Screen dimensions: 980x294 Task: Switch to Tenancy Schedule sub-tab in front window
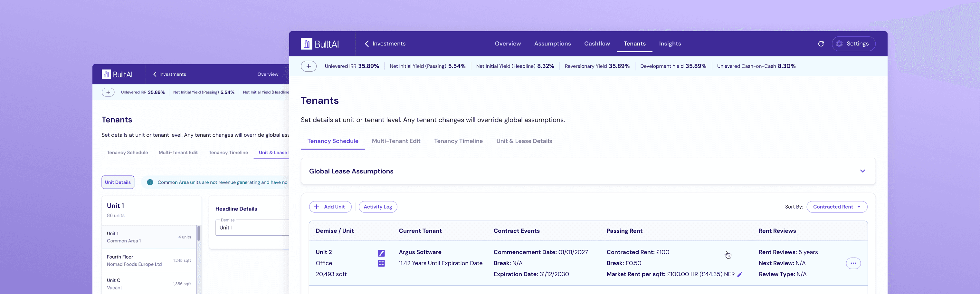333,141
